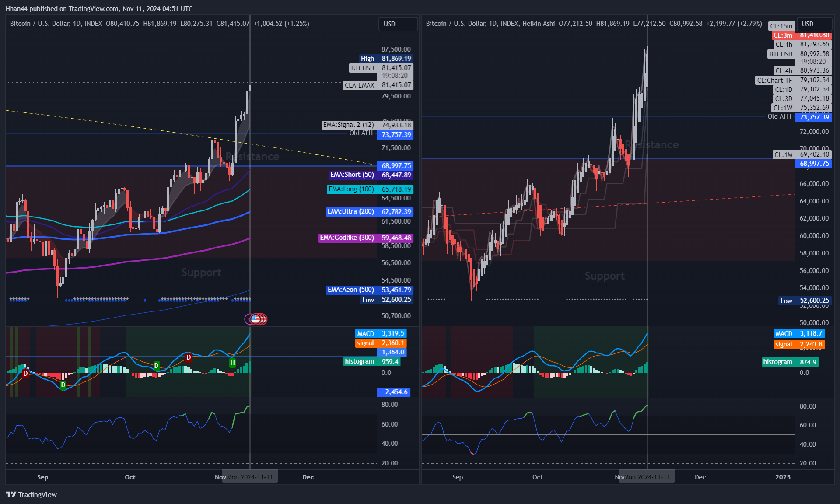This screenshot has height=504, width=840.
Task: Click the 80.00 level on the left RSI scale
Action: click(x=389, y=405)
